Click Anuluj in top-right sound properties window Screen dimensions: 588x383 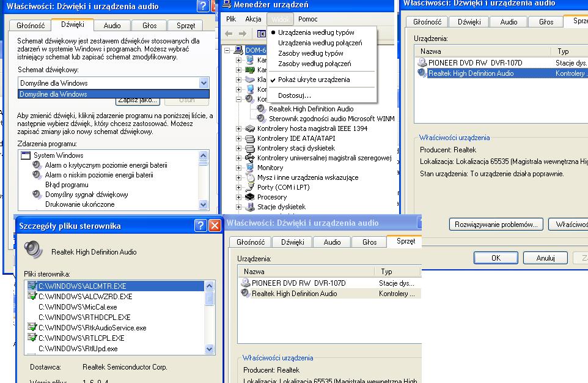(545, 258)
